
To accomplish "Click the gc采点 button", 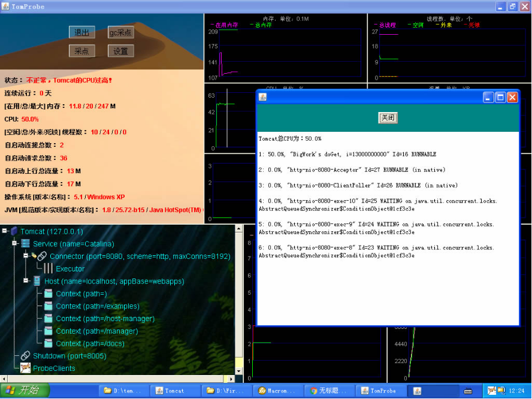I will 120,32.
